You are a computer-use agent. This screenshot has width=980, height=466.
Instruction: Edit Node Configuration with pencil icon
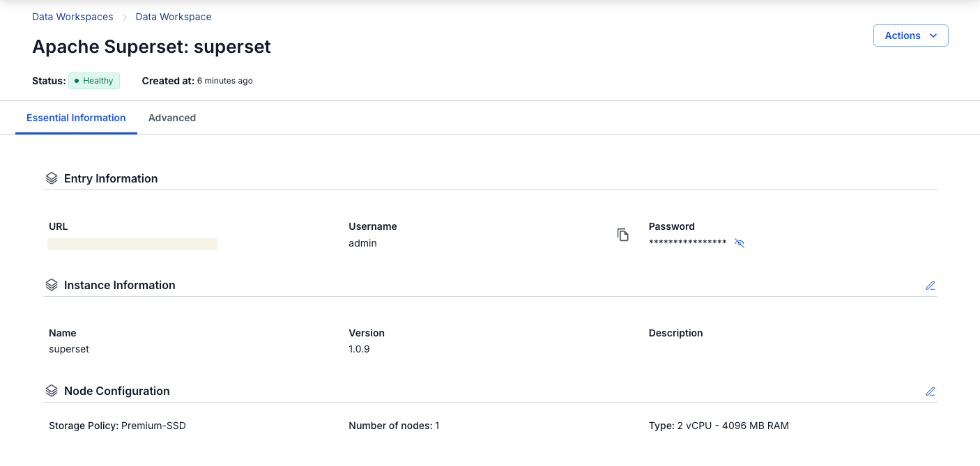931,391
